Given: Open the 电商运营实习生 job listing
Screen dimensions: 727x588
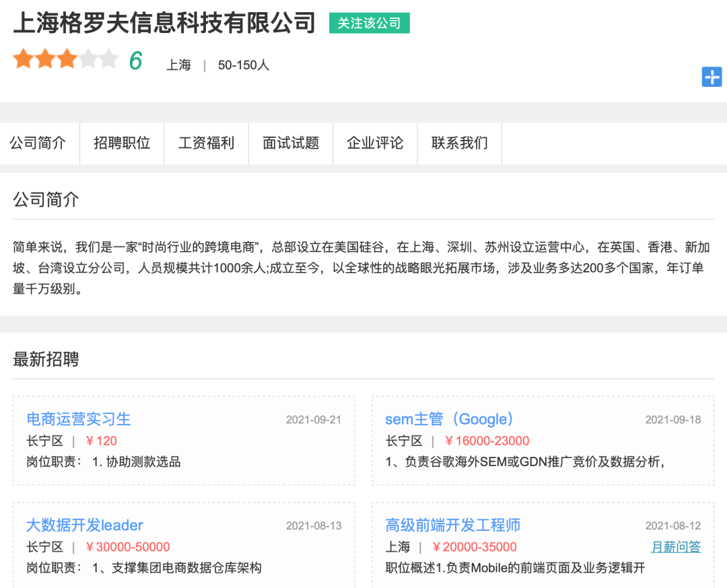Looking at the screenshot, I should (x=78, y=419).
